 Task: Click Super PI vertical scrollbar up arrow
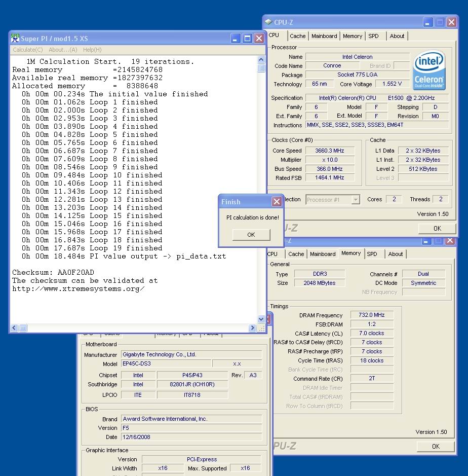tap(261, 59)
